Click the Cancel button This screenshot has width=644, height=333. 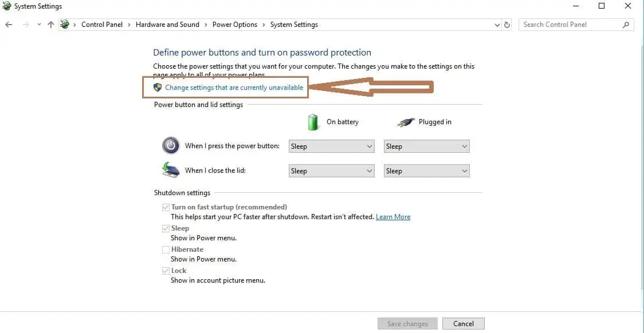click(x=464, y=324)
